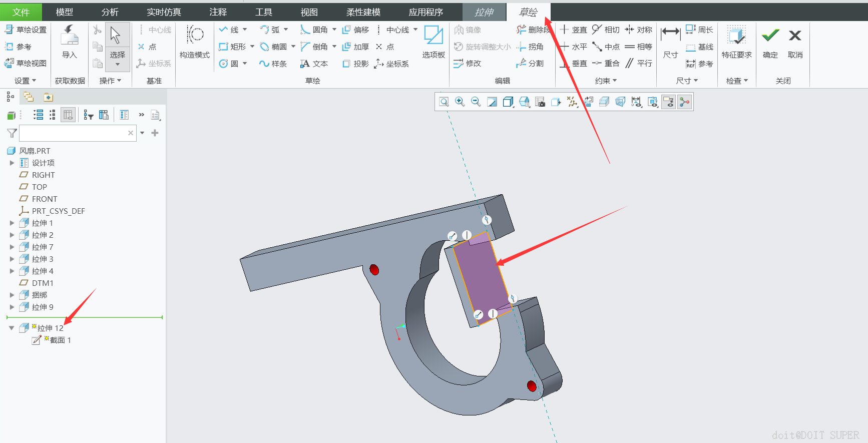
Task: Toggle the tree columns display button
Action: pos(68,115)
